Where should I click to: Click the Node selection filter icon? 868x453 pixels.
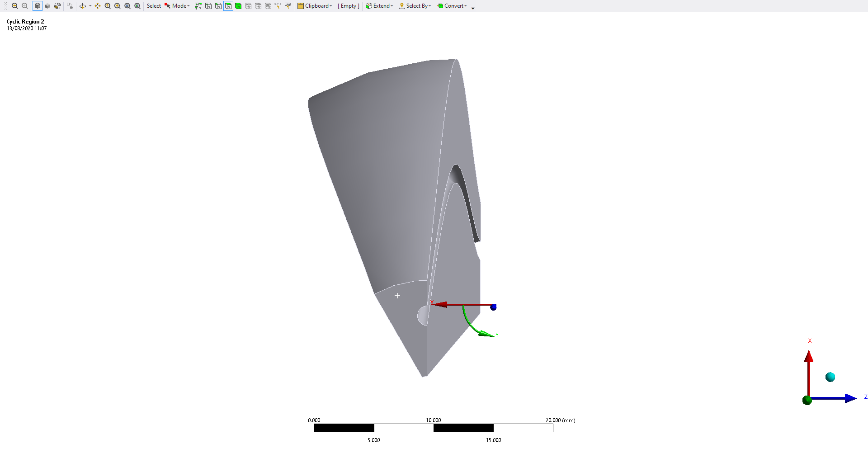point(248,6)
